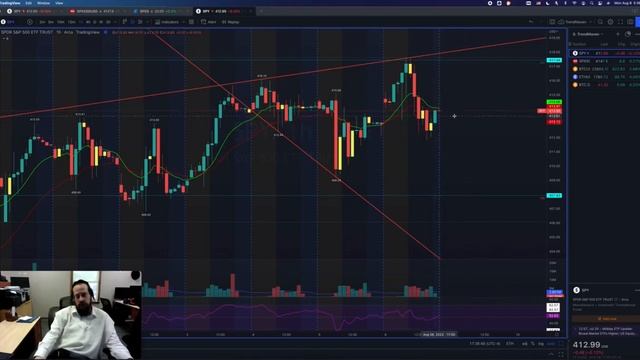The height and width of the screenshot is (360, 640).
Task: Click the screen recording icon in menu bar
Action: 490,3
